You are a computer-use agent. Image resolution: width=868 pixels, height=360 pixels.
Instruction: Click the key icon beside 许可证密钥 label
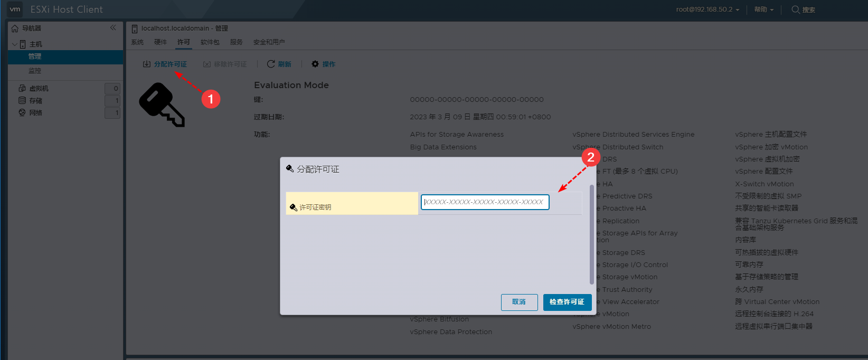point(294,207)
